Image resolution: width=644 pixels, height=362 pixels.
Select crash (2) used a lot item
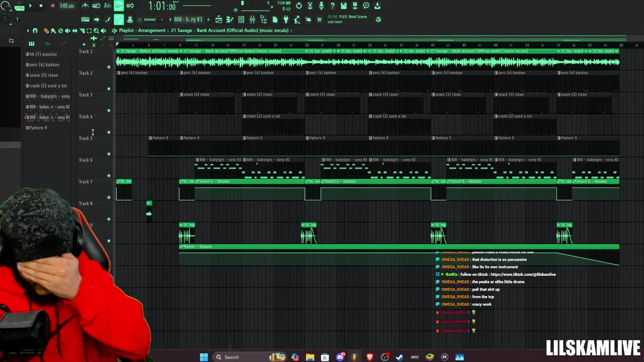46,85
